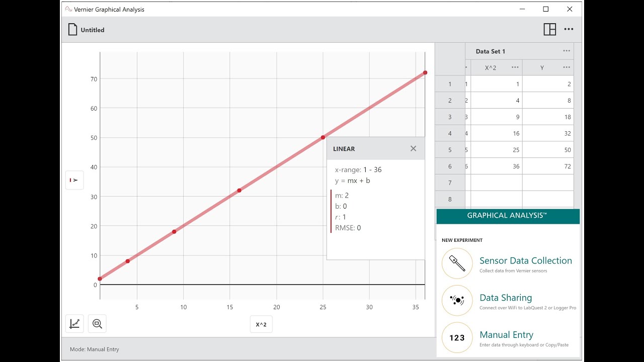Select row header 8
Viewport: 644px width, 362px height.
tap(450, 199)
